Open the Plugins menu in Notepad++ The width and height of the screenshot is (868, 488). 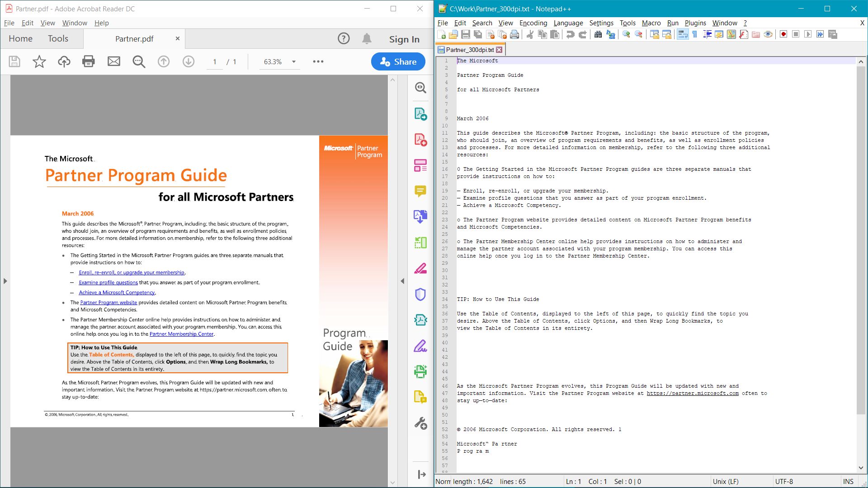(x=695, y=23)
